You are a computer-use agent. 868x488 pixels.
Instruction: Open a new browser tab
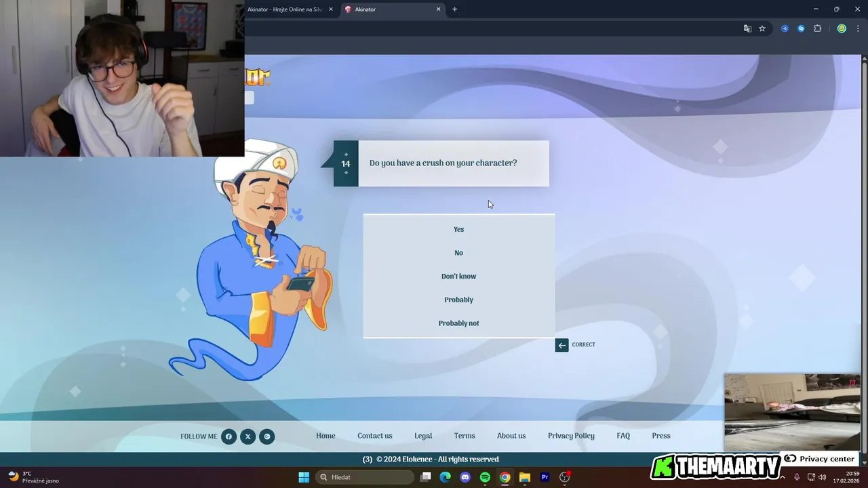point(454,9)
